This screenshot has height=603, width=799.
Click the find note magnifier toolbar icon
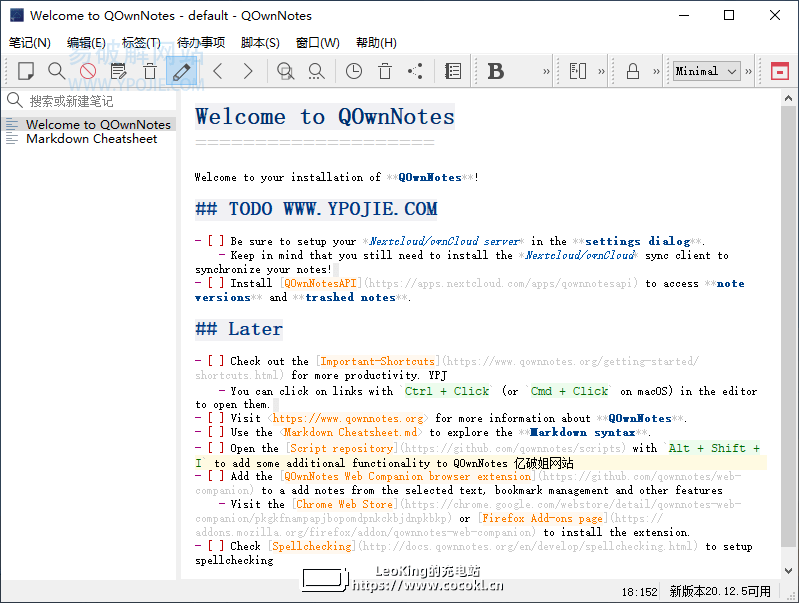(x=57, y=71)
